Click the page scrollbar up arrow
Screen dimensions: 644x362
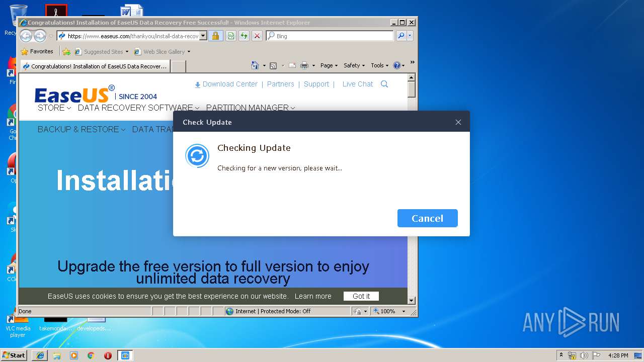(412, 77)
